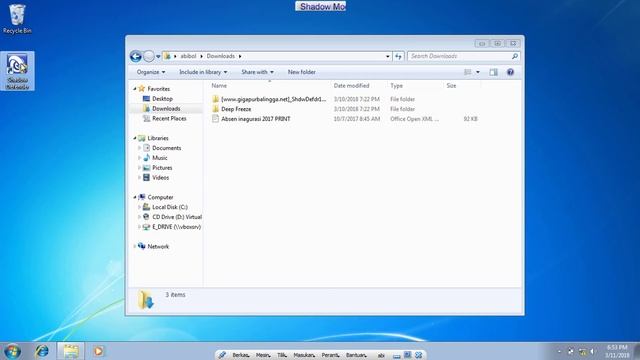The width and height of the screenshot is (640, 360).
Task: Collapse the Favorites group
Action: [135, 89]
